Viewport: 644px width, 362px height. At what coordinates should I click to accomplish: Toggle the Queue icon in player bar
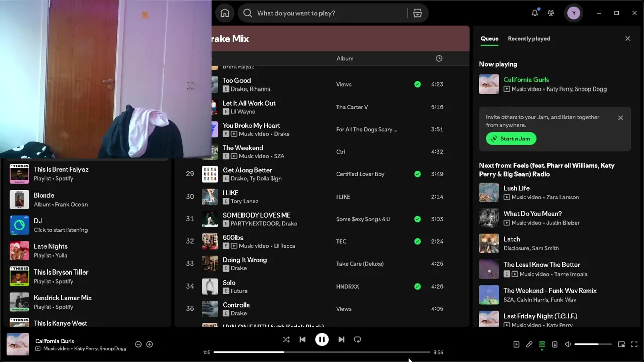[542, 344]
